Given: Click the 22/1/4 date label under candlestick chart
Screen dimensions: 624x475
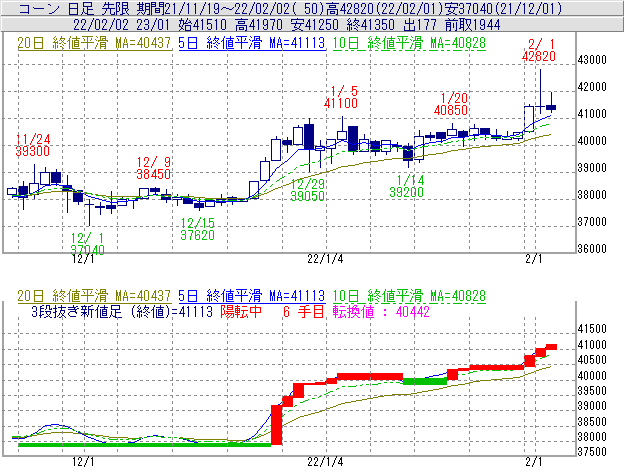Looking at the screenshot, I should point(325,259).
